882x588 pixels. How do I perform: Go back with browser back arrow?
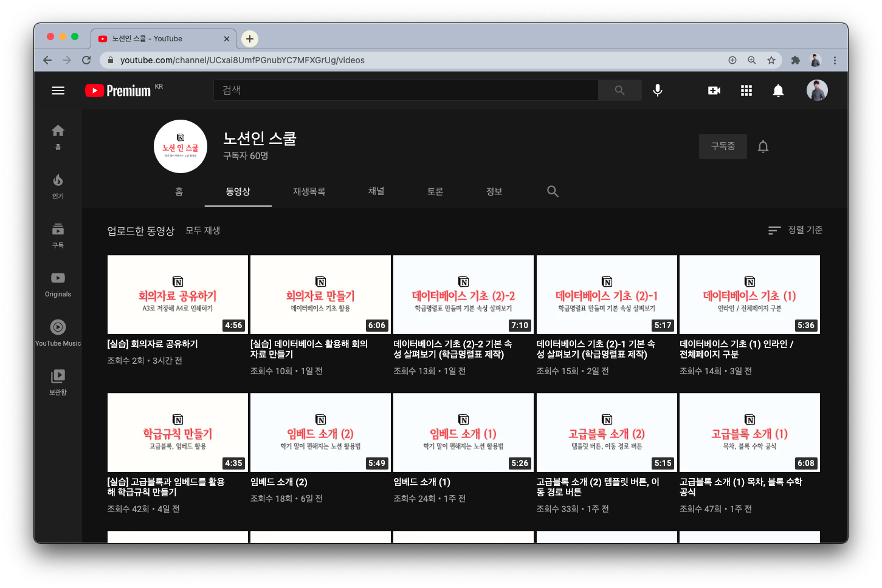pos(47,60)
